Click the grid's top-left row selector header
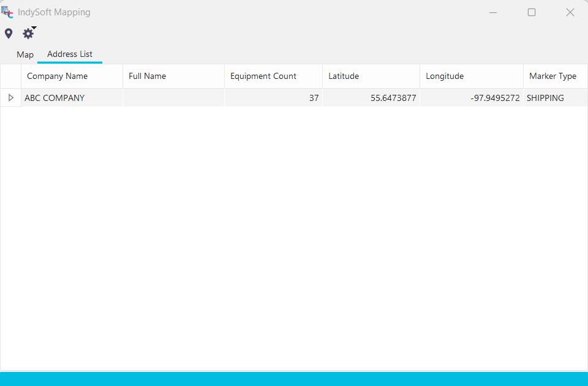The image size is (588, 386). [x=10, y=76]
